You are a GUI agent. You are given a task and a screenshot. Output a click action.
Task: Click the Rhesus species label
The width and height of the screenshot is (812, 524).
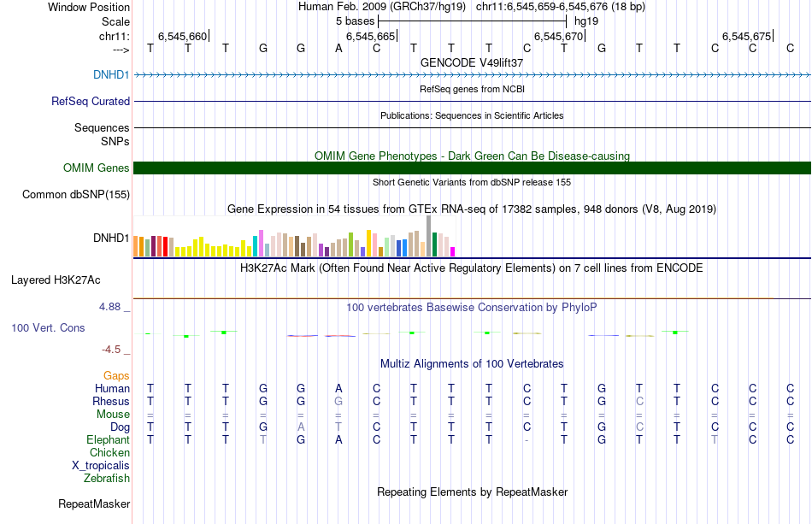(111, 402)
